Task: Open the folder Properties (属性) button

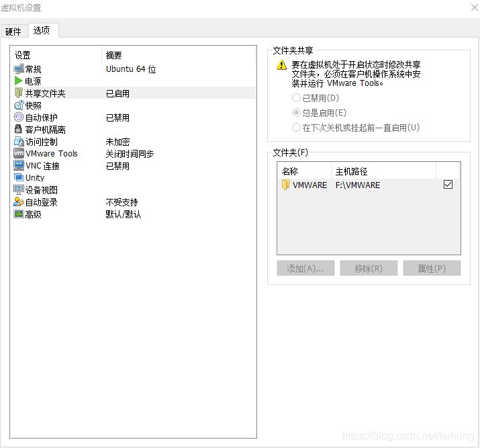Action: (432, 268)
